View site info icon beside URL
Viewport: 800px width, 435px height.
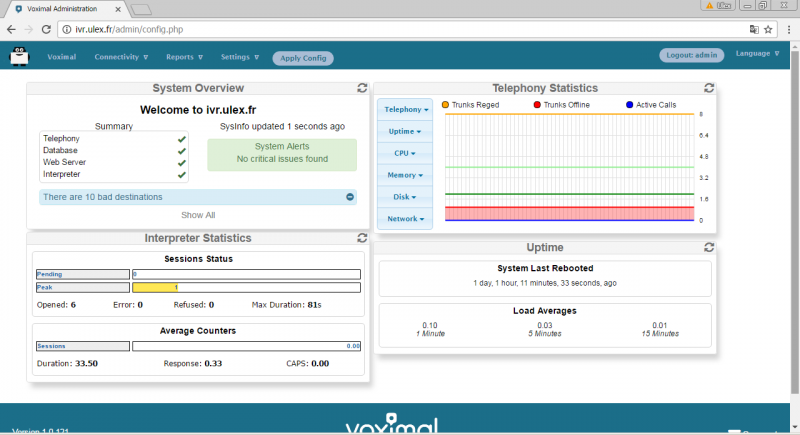(x=67, y=30)
